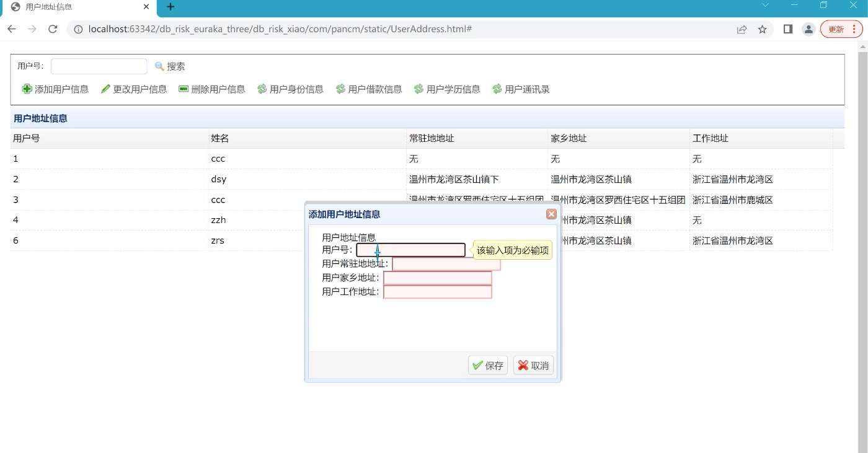The height and width of the screenshot is (453, 868).
Task: Focus the 用户号 search input field
Action: [x=99, y=66]
